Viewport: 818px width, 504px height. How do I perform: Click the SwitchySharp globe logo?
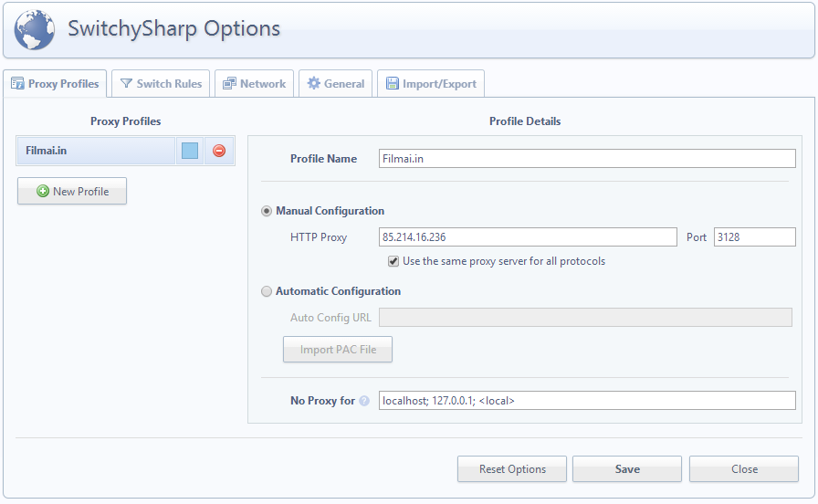[35, 30]
